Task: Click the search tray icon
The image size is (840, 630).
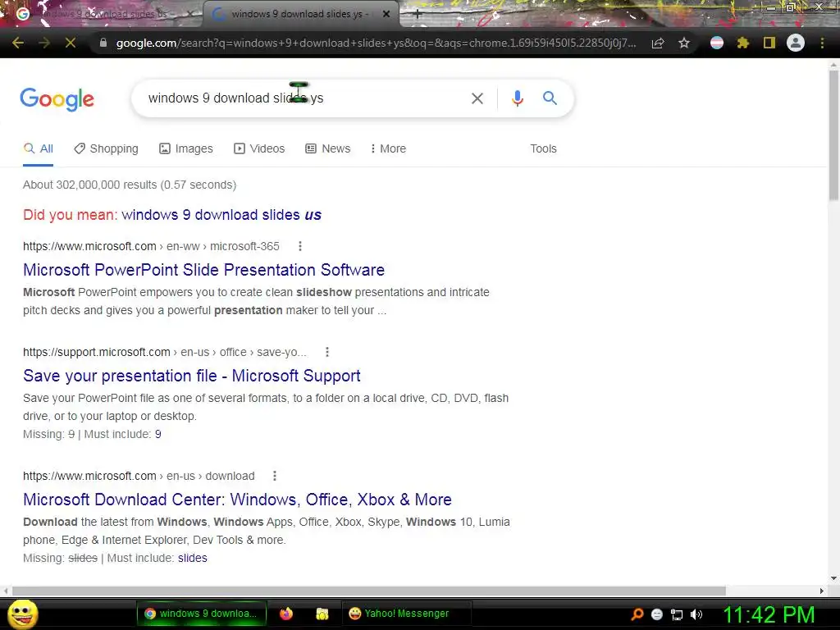Action: [x=637, y=614]
